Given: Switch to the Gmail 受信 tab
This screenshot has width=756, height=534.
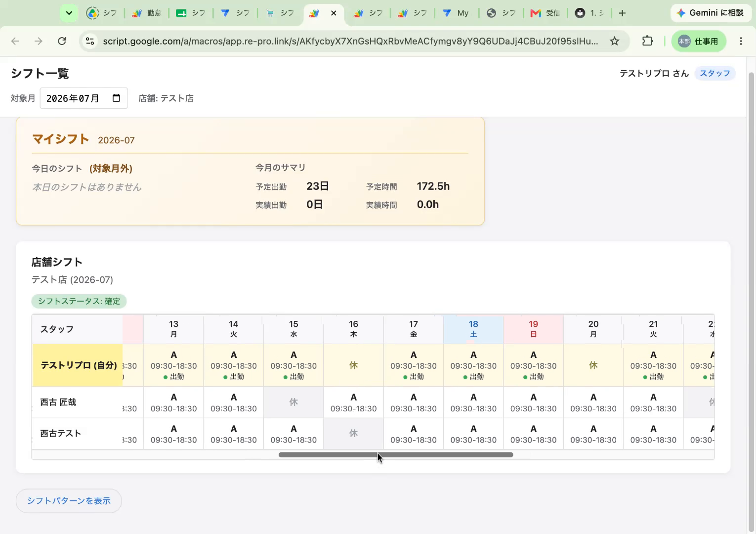Looking at the screenshot, I should 545,13.
